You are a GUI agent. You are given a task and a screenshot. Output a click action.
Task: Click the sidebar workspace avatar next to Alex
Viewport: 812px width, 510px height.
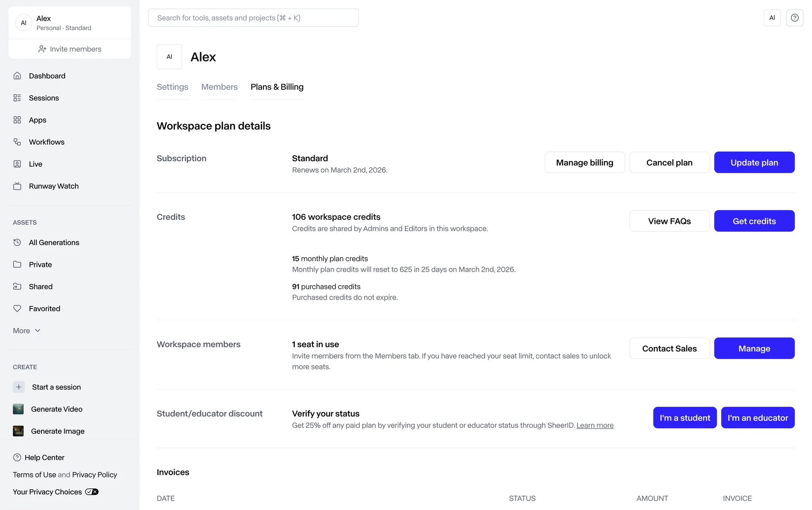pos(24,23)
